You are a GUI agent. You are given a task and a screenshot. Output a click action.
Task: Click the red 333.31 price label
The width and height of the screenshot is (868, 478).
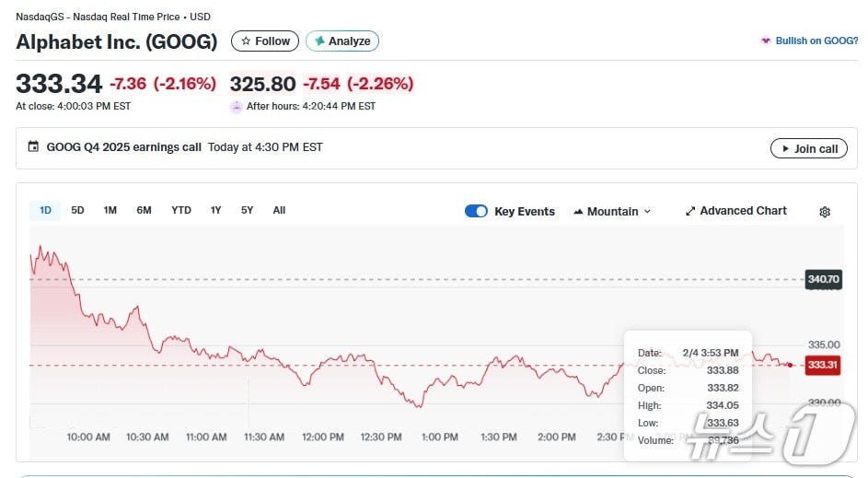tap(822, 366)
